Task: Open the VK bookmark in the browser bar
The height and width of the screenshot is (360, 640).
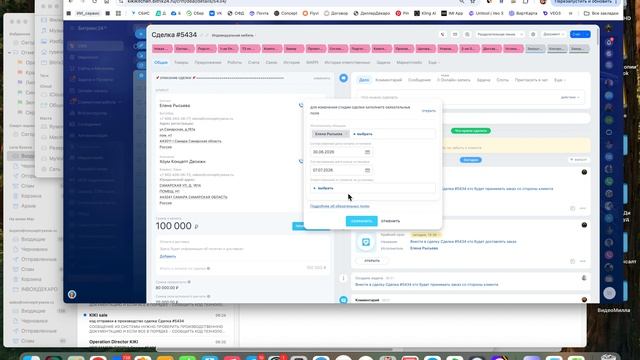Action: (216, 13)
